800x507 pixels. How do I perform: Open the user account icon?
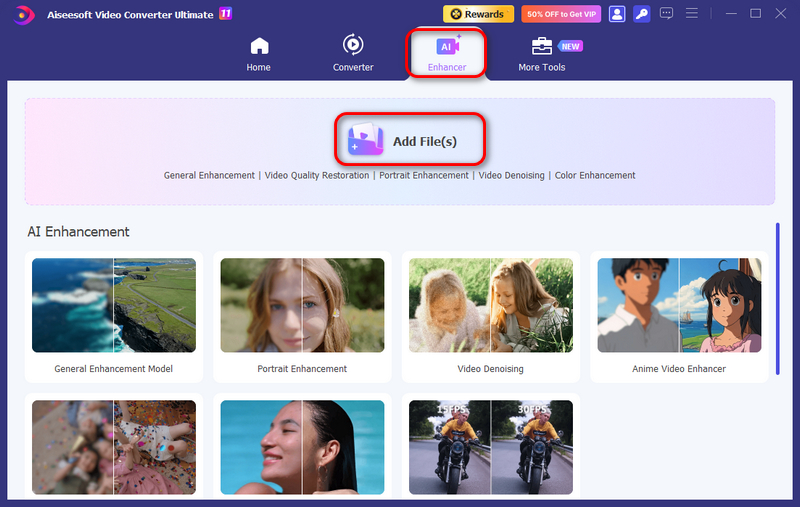[617, 14]
